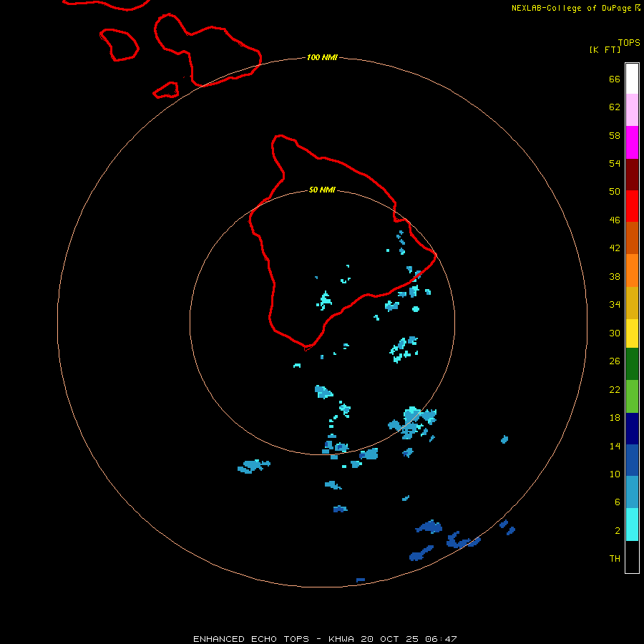
Task: Click the light blue 10 kft swatch
Action: 632,492
